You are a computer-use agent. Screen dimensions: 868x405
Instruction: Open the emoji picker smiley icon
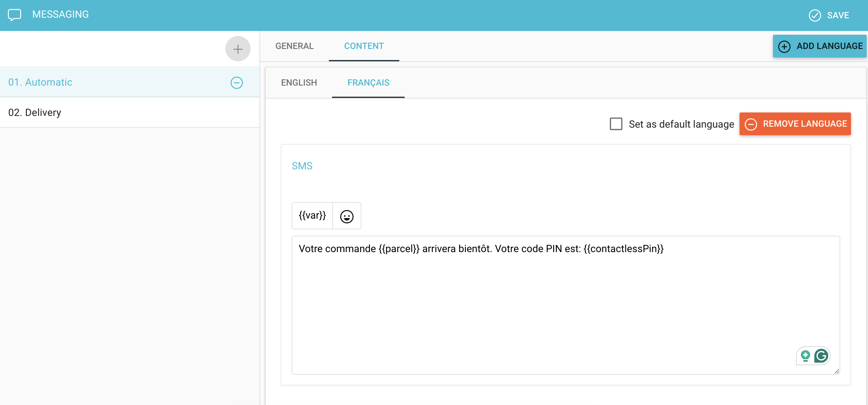tap(347, 216)
